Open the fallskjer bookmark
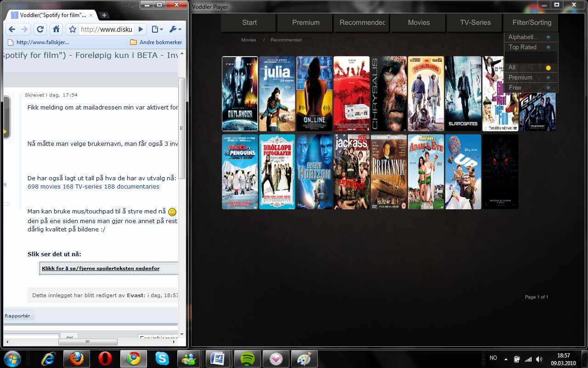Screen dimensions: 588x368 (39, 42)
